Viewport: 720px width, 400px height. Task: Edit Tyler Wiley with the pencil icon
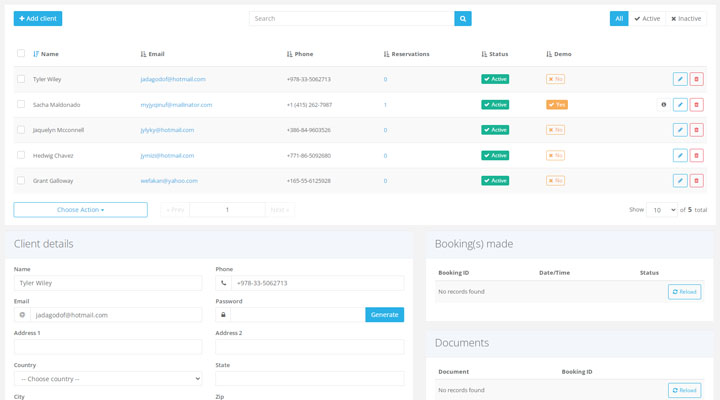(680, 79)
